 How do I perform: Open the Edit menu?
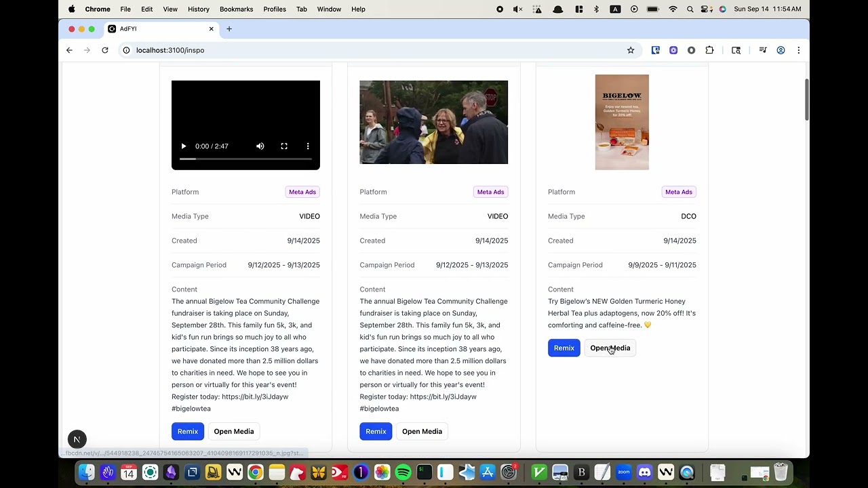click(147, 9)
